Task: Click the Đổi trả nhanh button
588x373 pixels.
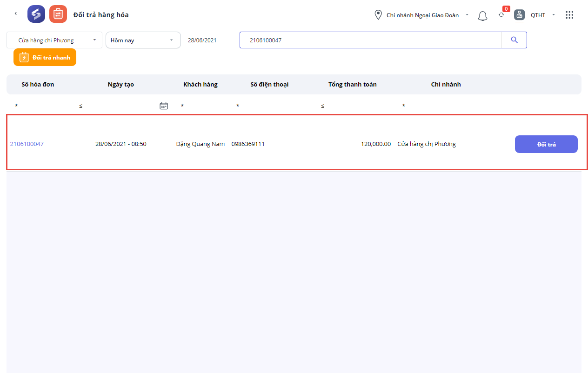Action: tap(45, 57)
